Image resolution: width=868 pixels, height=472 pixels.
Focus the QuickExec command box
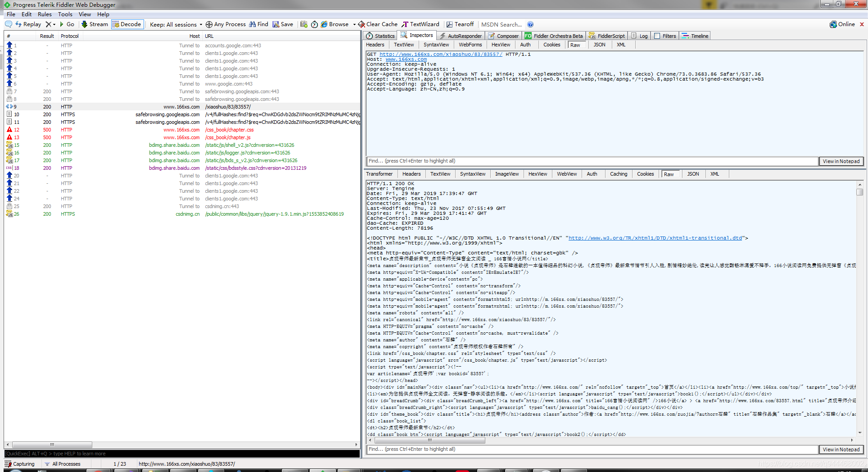click(182, 454)
